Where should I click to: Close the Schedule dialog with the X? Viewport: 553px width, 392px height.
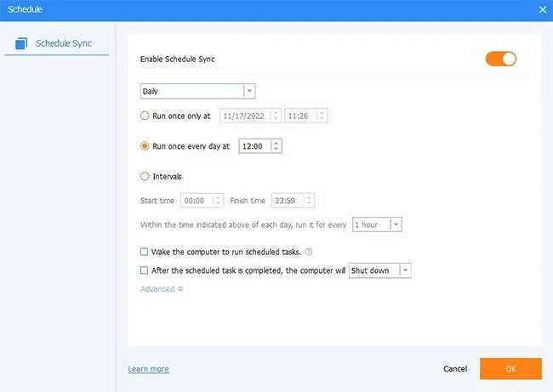click(543, 10)
